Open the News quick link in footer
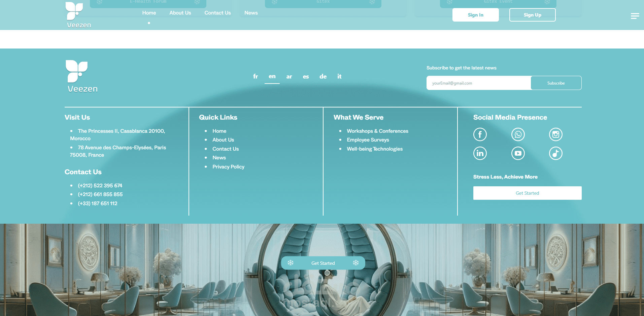Image resolution: width=644 pixels, height=316 pixels. coord(219,158)
